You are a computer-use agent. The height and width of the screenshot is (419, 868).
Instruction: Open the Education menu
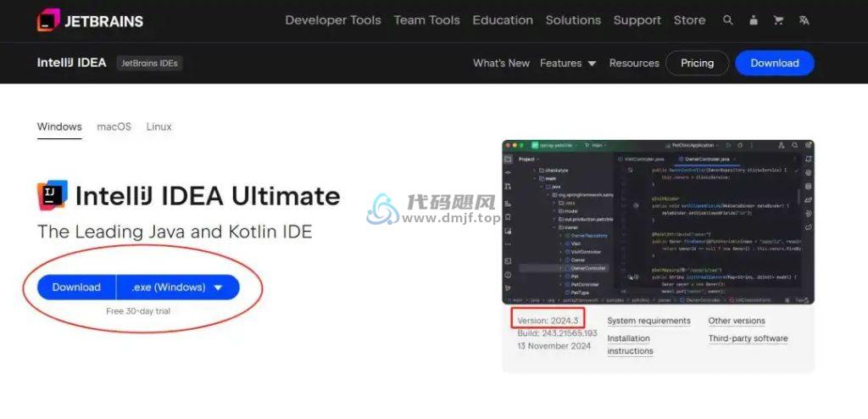[503, 20]
